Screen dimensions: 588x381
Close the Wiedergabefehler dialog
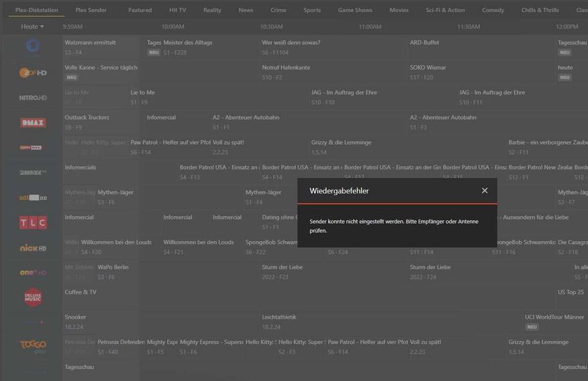click(x=484, y=191)
